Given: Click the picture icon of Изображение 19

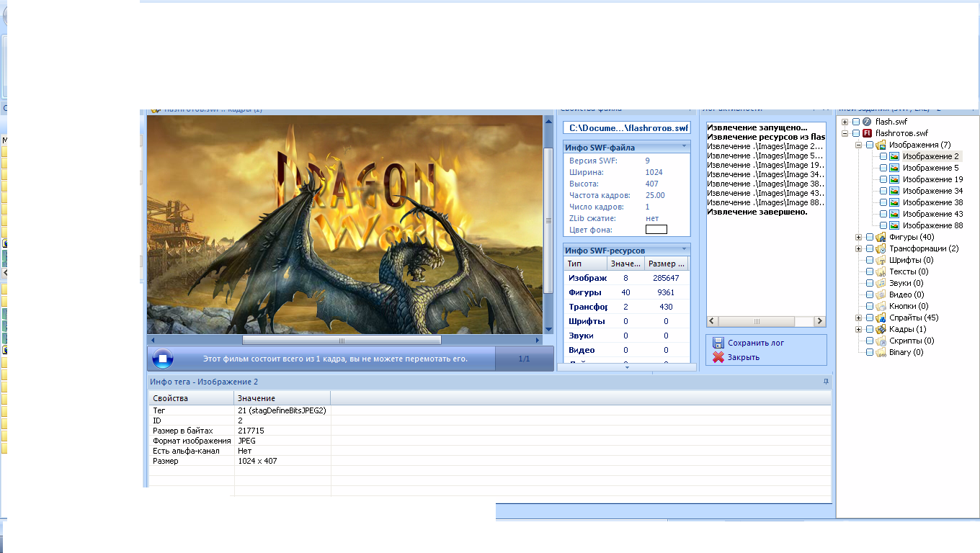Looking at the screenshot, I should pyautogui.click(x=894, y=179).
